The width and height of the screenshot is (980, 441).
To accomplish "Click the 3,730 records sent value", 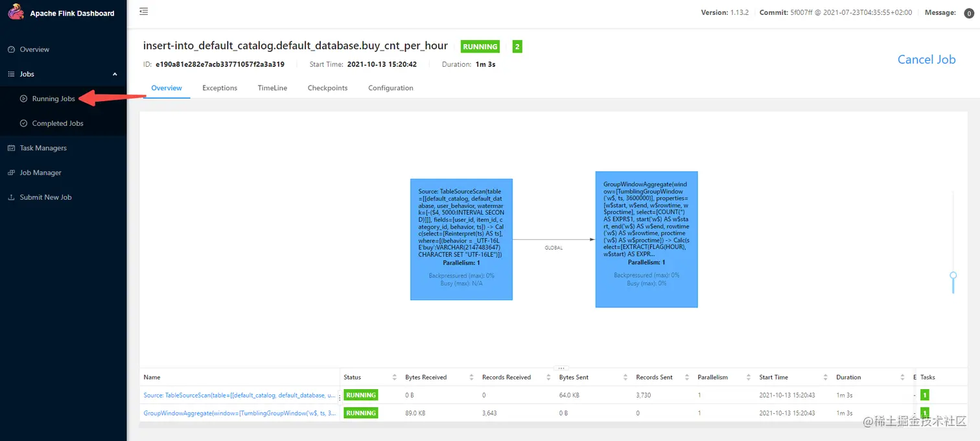I will (644, 395).
